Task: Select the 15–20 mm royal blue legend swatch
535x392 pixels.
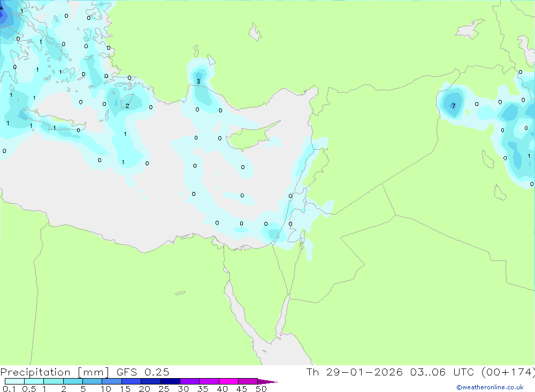Action: (x=131, y=381)
